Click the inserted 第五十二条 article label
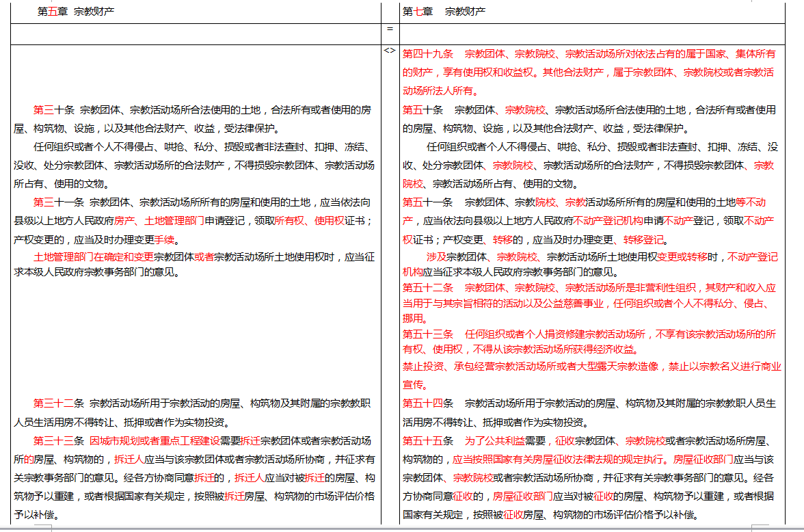The image size is (804, 532). coord(427,288)
